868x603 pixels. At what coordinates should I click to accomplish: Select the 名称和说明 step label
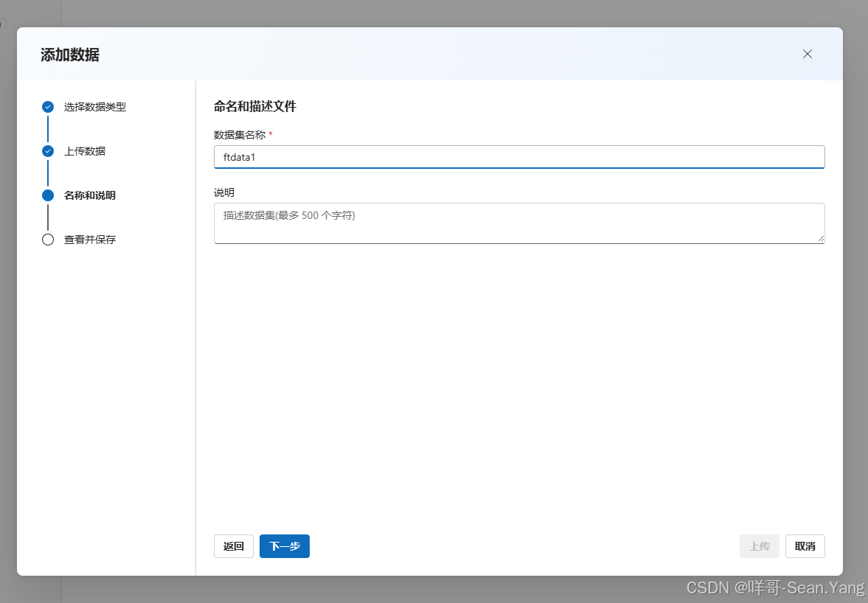click(90, 195)
